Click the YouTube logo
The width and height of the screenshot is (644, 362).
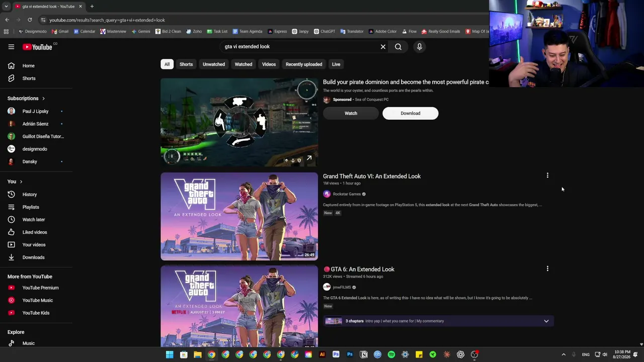(x=37, y=47)
